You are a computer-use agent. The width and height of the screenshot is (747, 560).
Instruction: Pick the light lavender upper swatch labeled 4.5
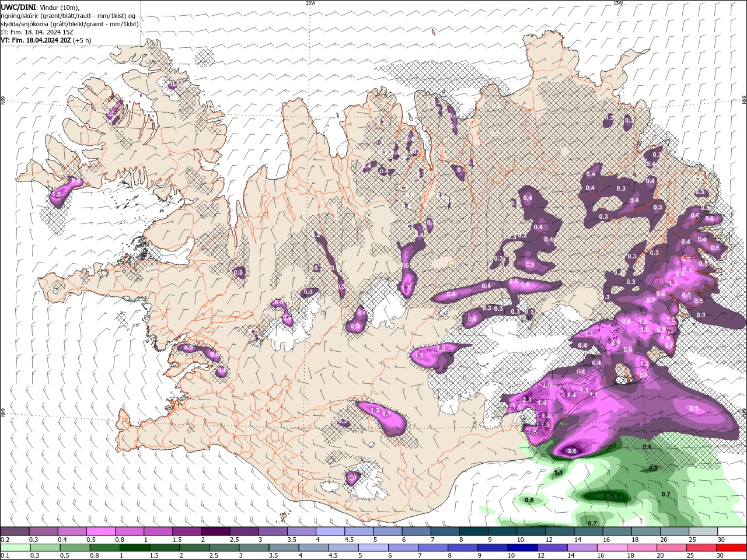359,531
